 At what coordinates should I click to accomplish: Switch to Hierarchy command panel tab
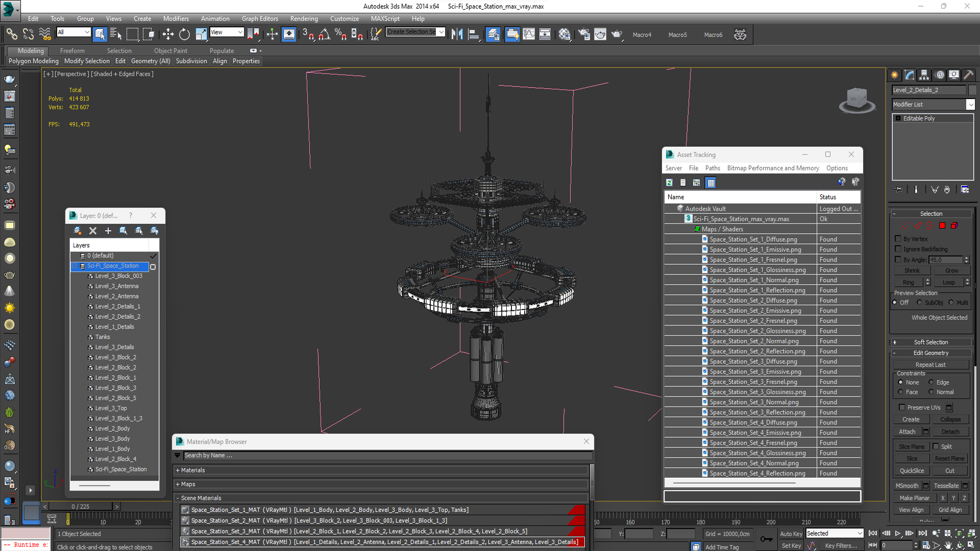click(x=924, y=75)
